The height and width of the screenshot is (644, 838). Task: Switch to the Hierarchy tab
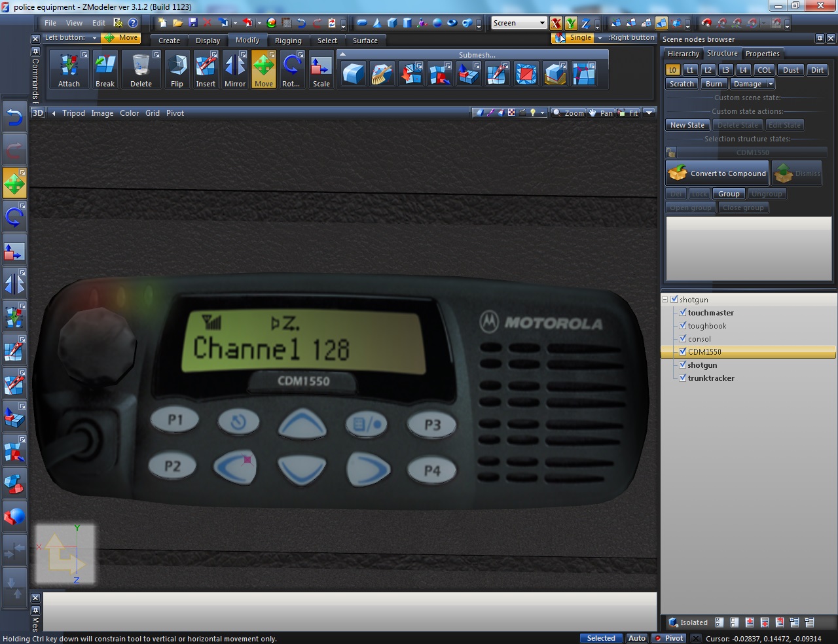683,54
